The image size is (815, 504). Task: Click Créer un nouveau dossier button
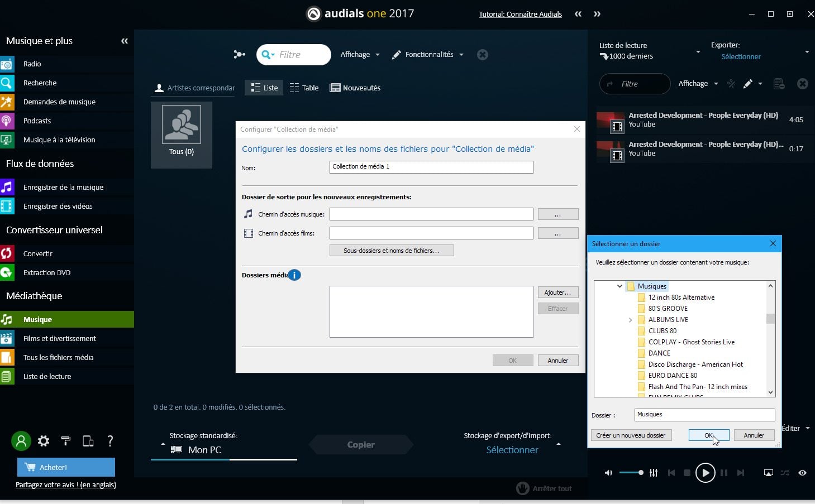631,435
